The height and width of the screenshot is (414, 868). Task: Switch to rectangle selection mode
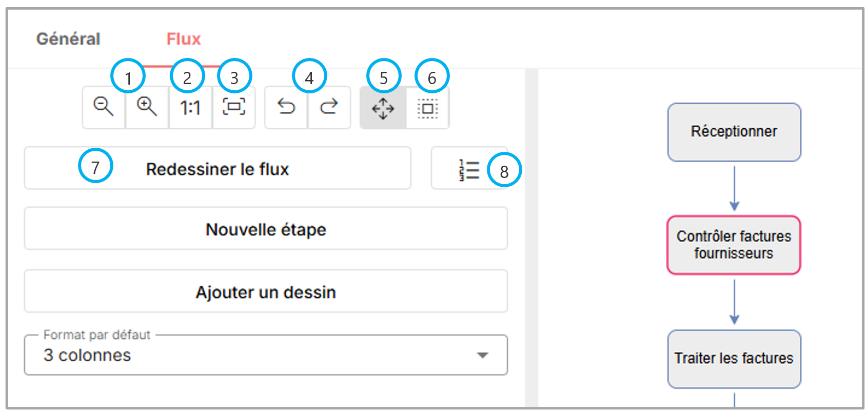[428, 108]
